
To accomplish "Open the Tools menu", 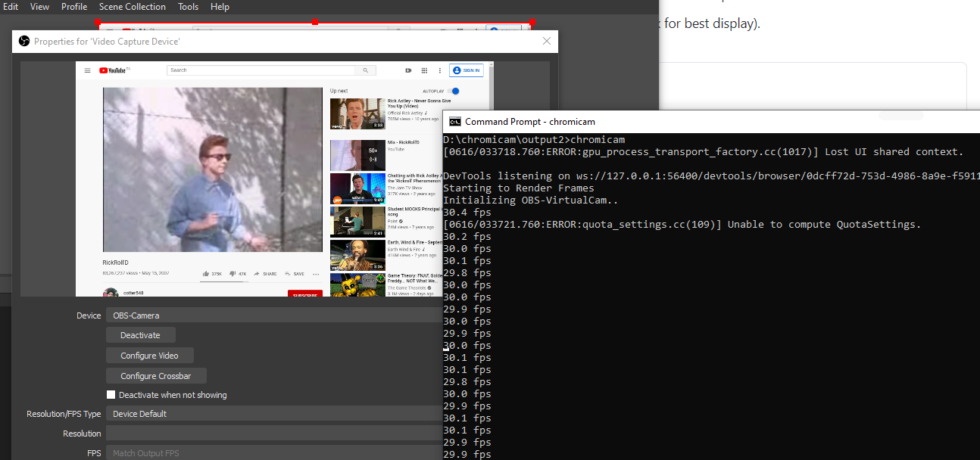I will click(x=188, y=7).
